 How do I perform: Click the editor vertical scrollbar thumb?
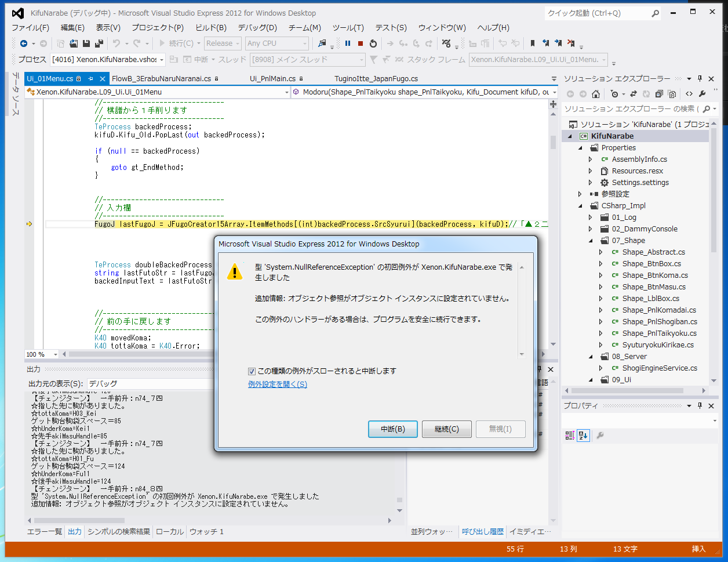click(x=552, y=143)
